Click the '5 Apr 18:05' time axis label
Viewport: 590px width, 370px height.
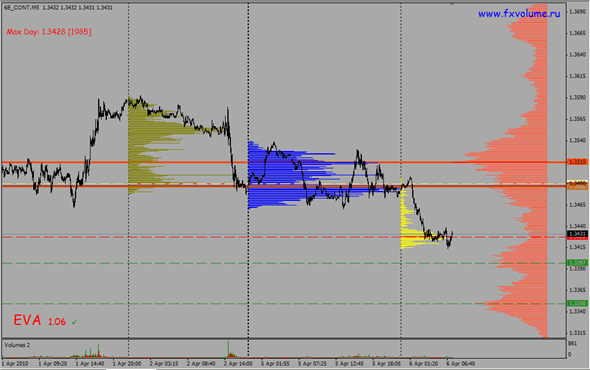(387, 364)
